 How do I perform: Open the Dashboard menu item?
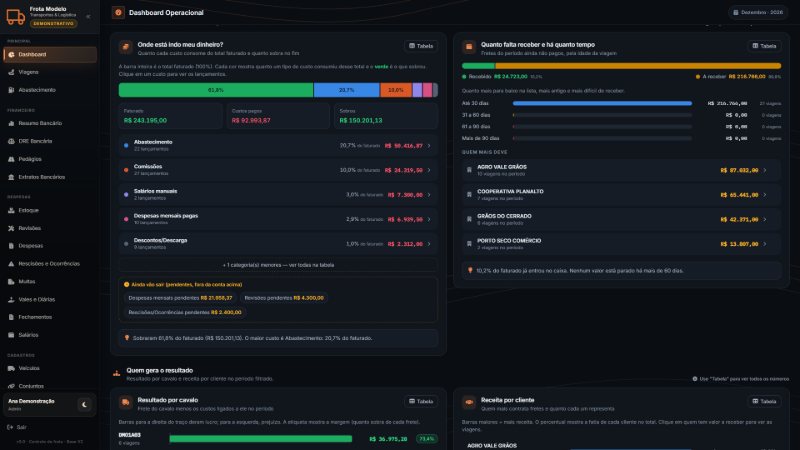(50, 55)
